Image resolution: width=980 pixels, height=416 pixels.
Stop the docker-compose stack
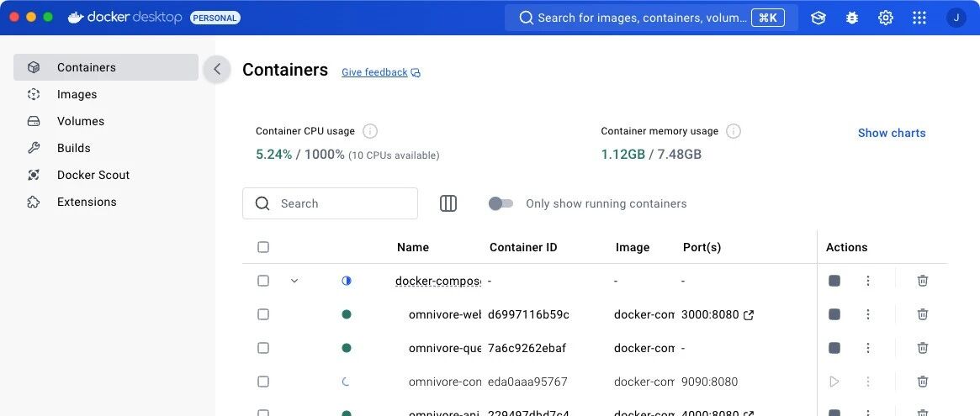(834, 281)
